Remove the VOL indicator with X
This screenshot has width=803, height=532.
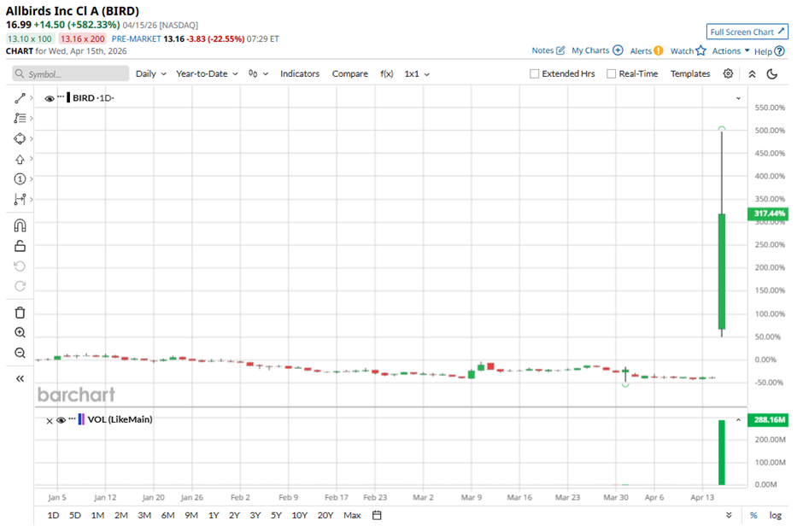pos(50,421)
